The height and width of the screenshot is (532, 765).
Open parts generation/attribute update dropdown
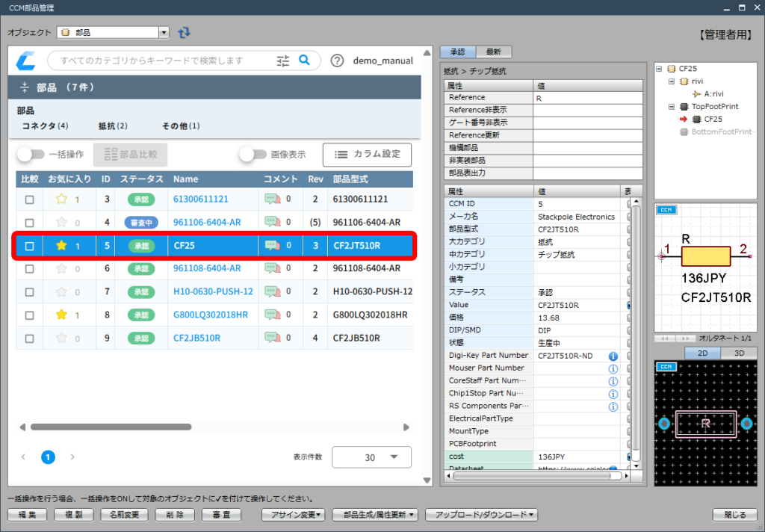376,514
